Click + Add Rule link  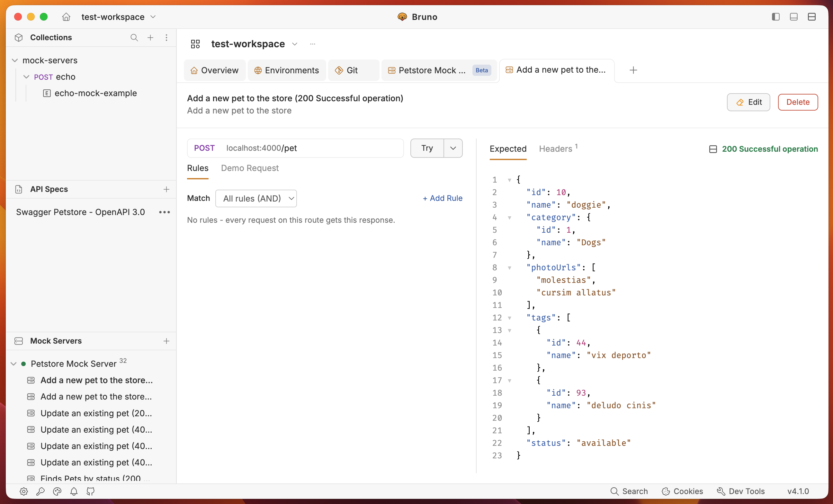[443, 198]
